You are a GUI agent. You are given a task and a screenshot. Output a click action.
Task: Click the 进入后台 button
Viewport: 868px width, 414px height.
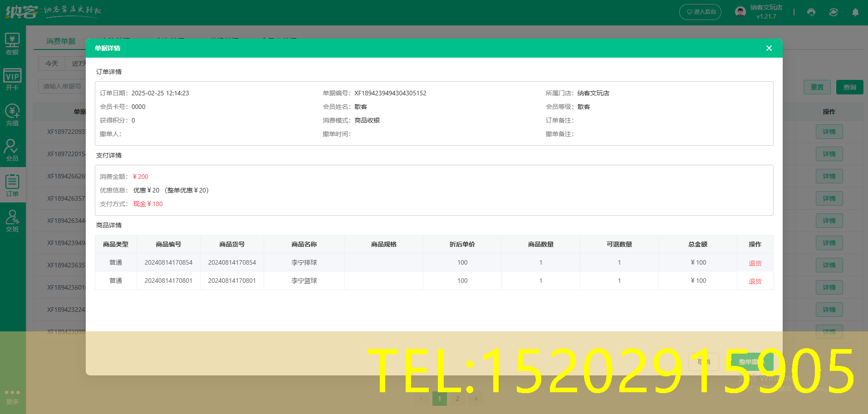(x=700, y=12)
